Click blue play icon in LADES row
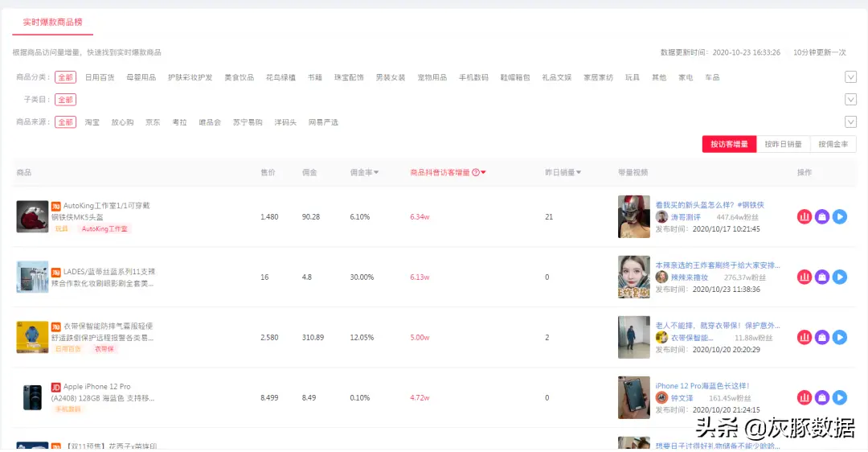The image size is (868, 452). (x=840, y=277)
